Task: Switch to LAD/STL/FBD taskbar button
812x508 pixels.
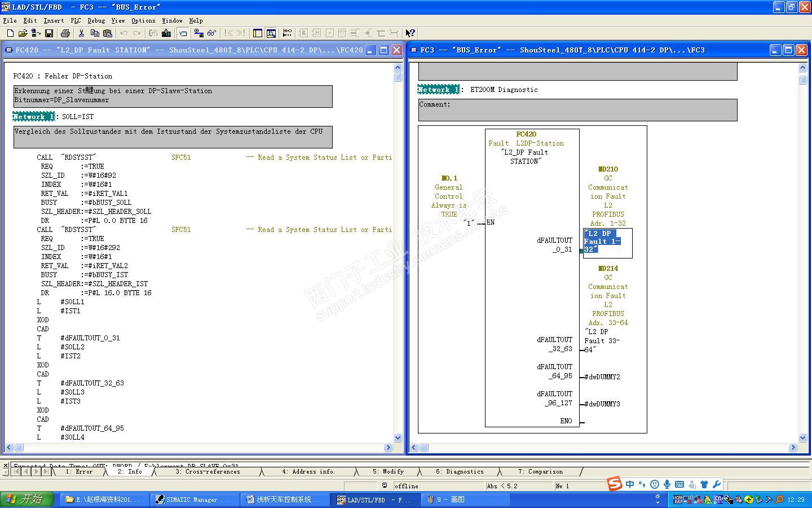Action: (374, 500)
